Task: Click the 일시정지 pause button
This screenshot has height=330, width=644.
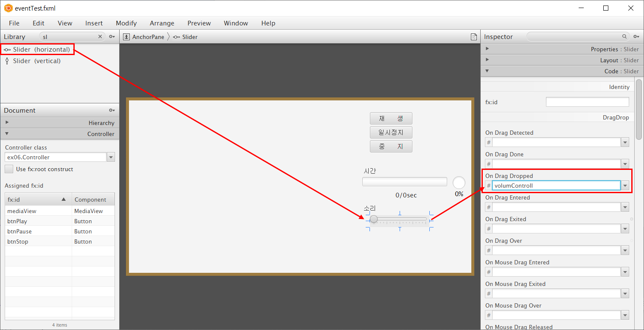Action: (x=391, y=133)
